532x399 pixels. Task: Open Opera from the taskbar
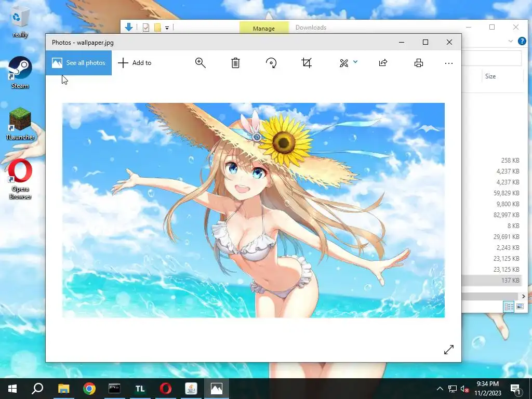(166, 389)
